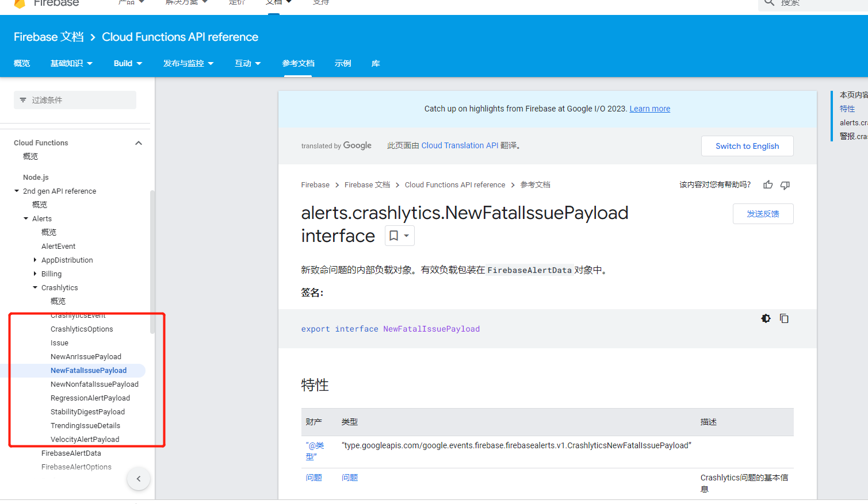This screenshot has height=504, width=868.
Task: Open the Build dropdown menu
Action: tap(128, 63)
